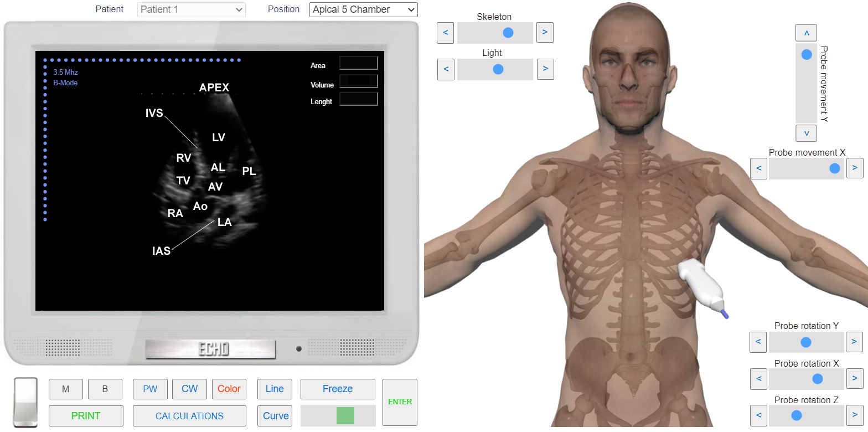Click the green ENTER button
The image size is (868, 432).
400,402
